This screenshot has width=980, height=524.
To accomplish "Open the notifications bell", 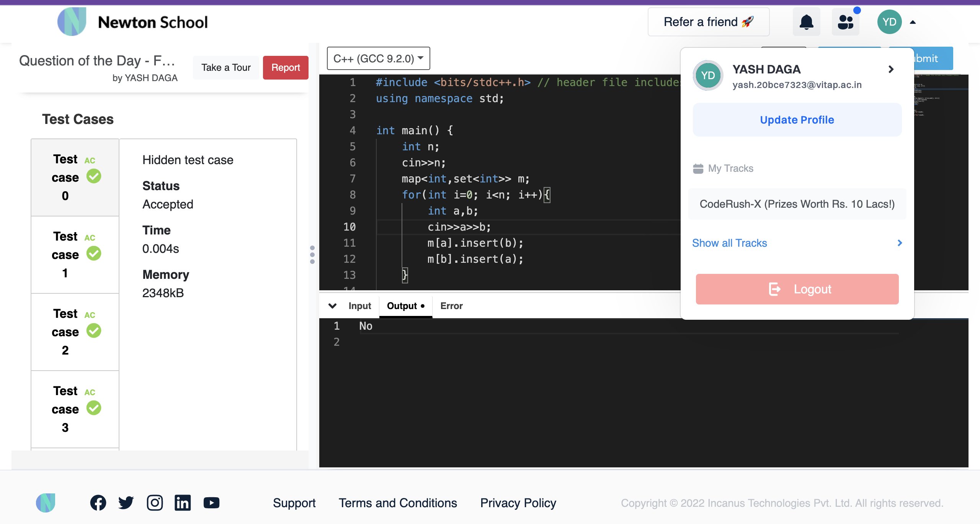I will point(807,22).
